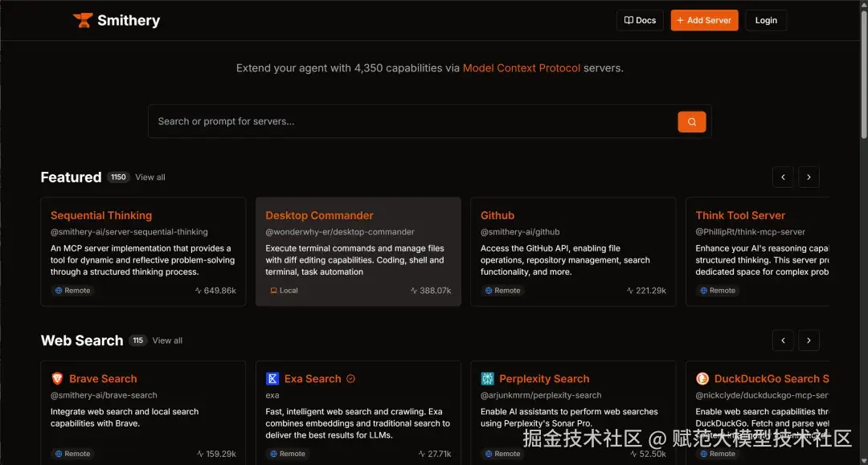Click the Featured count badge 1150

tap(118, 177)
